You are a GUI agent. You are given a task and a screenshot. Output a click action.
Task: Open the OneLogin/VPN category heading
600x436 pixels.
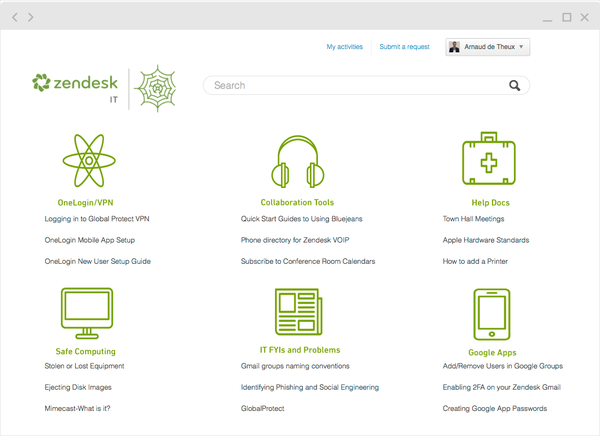point(85,202)
